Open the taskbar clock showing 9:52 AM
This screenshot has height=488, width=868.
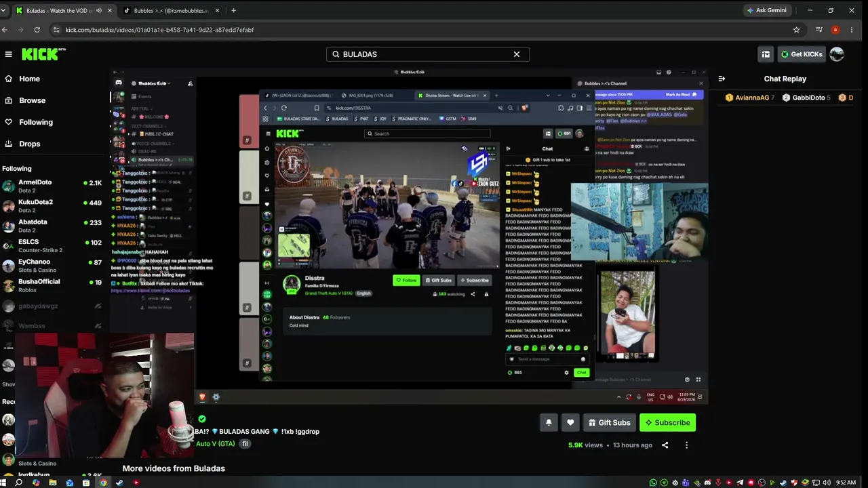pyautogui.click(x=846, y=483)
